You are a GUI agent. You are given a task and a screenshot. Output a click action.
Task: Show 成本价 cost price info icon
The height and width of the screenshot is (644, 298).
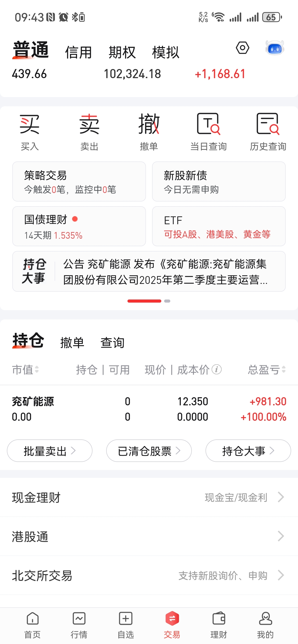(217, 370)
